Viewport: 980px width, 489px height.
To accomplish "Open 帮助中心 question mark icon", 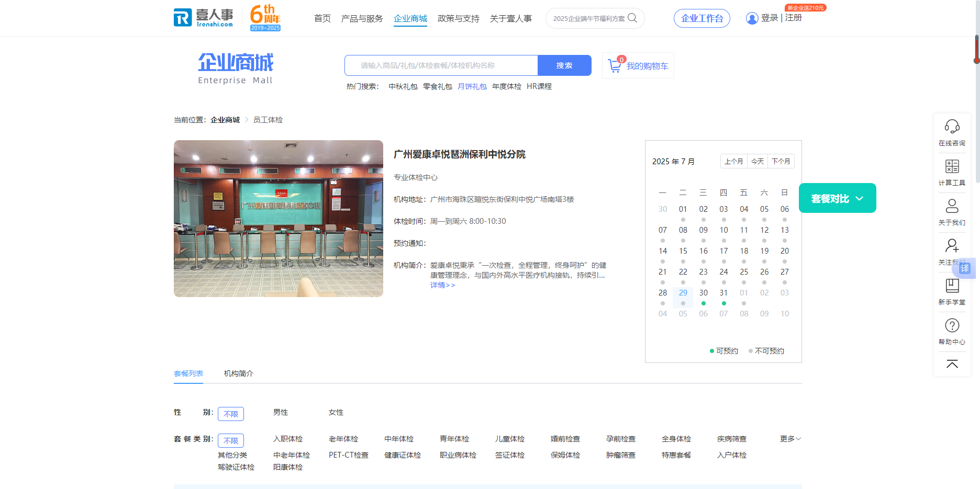I will coord(952,325).
